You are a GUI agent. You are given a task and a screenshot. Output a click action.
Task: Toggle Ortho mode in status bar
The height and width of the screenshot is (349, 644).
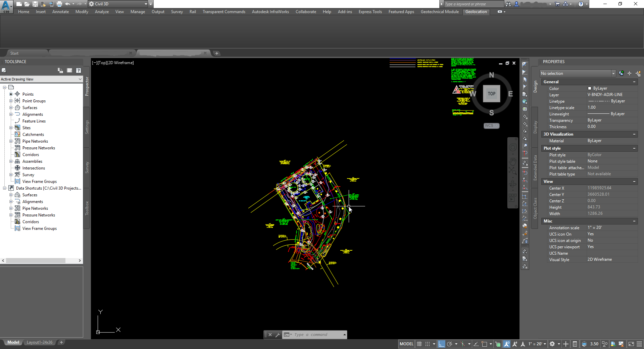click(x=441, y=344)
